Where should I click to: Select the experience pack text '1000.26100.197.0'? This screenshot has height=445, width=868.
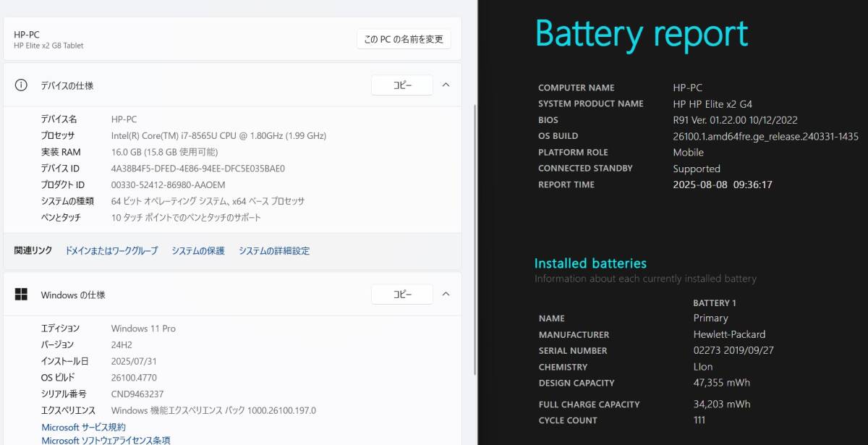(282, 410)
